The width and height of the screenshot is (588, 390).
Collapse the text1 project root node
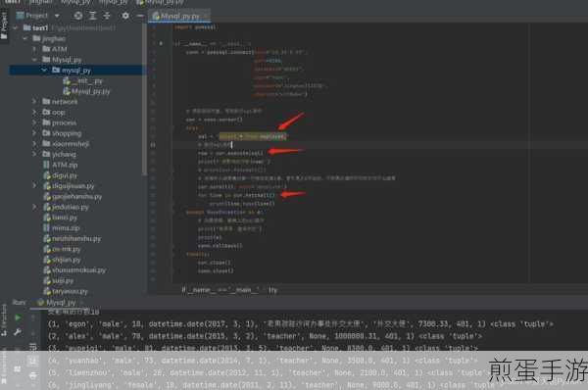pyautogui.click(x=15, y=27)
